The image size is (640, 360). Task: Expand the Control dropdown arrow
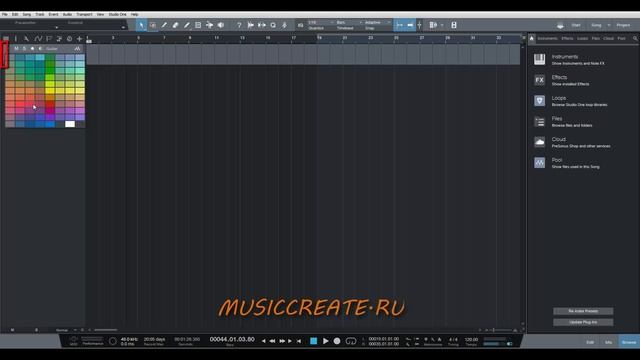123,28
